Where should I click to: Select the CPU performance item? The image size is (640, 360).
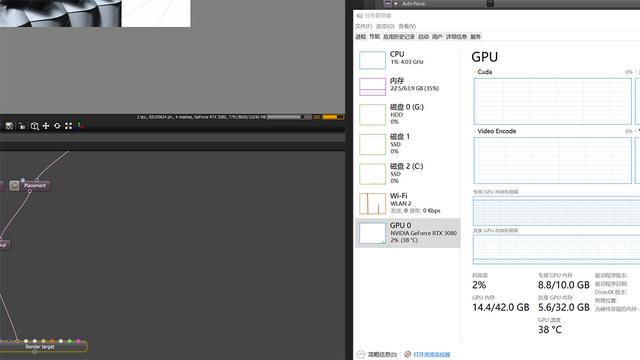click(x=408, y=59)
